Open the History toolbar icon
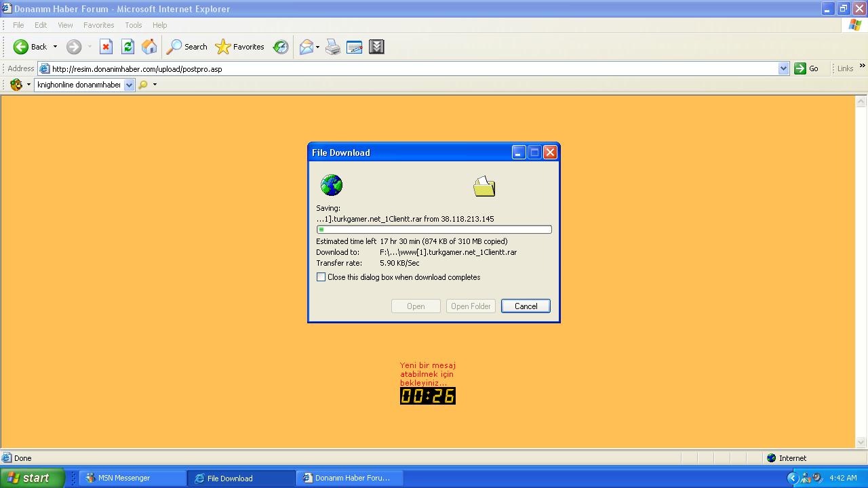This screenshot has width=868, height=488. [x=281, y=47]
